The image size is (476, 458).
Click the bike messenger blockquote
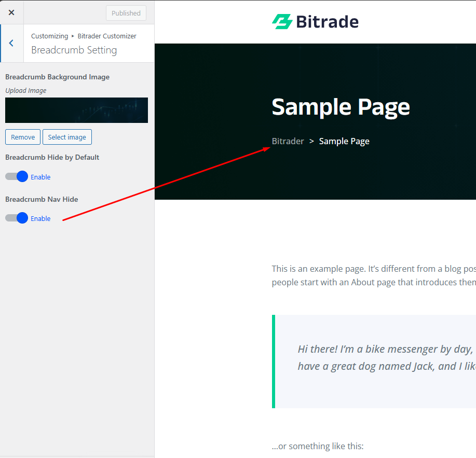[384, 358]
